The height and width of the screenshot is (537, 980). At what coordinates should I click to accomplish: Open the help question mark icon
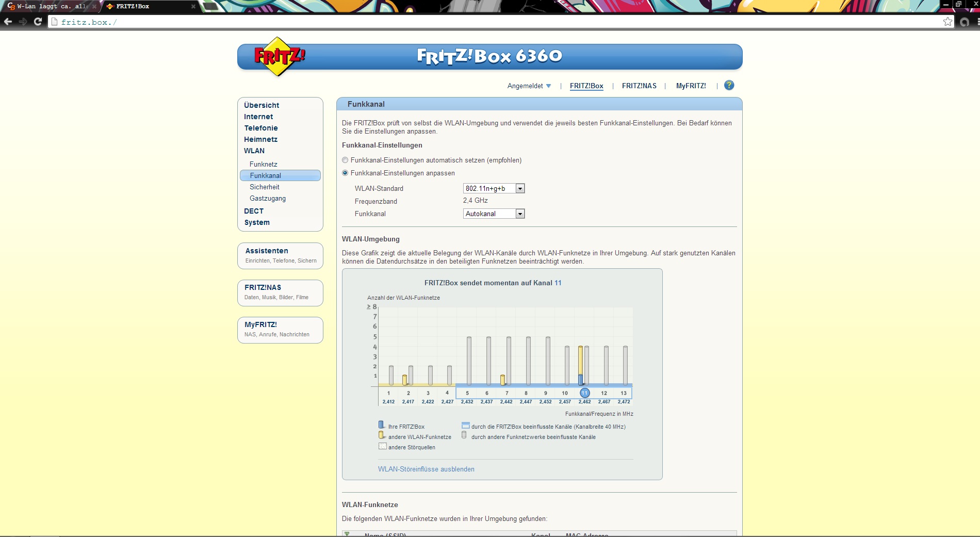(x=729, y=85)
